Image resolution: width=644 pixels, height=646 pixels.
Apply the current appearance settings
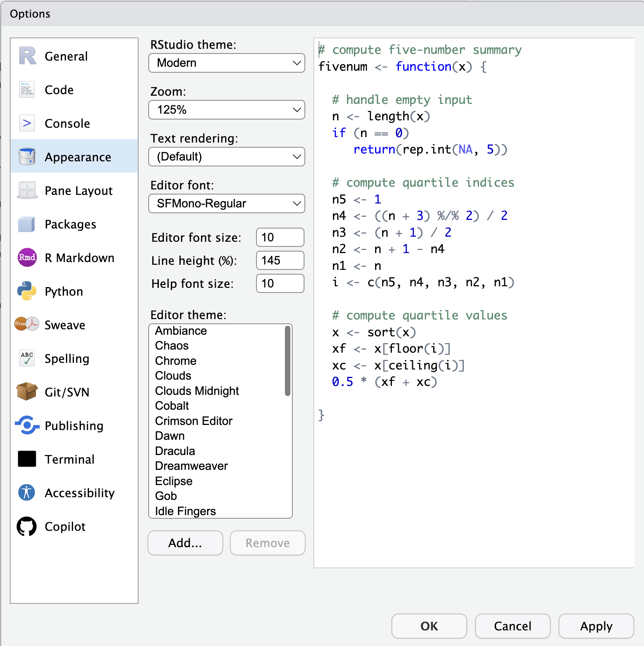coord(596,626)
